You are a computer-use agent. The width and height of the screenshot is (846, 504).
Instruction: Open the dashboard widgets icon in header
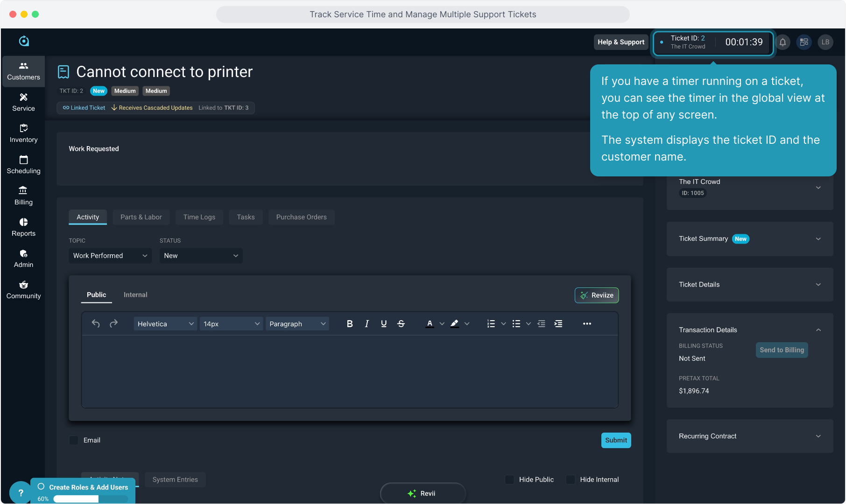click(x=804, y=42)
